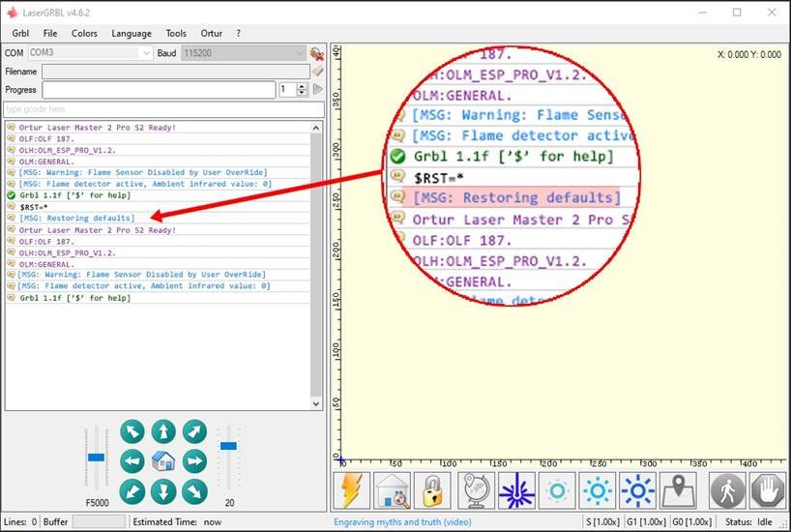Viewport: 791px width, 532px height.
Task: Click the type gcode here input field
Action: pos(162,109)
